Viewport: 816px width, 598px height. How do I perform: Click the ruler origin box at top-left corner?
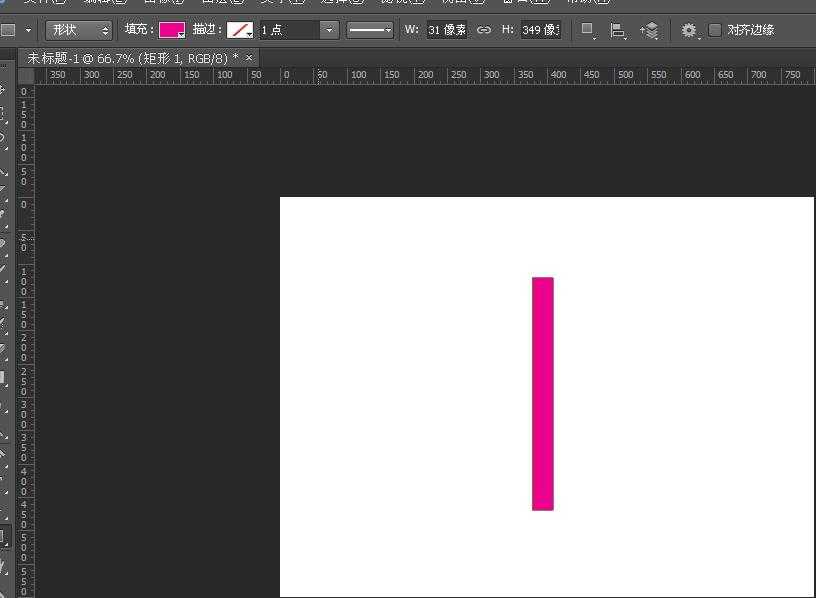[x=27, y=76]
